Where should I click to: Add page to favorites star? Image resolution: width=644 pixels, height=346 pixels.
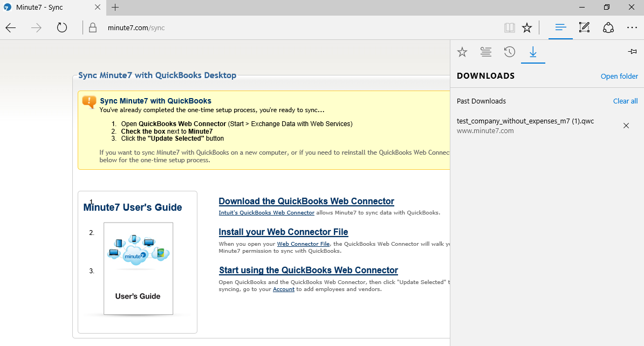click(x=527, y=28)
